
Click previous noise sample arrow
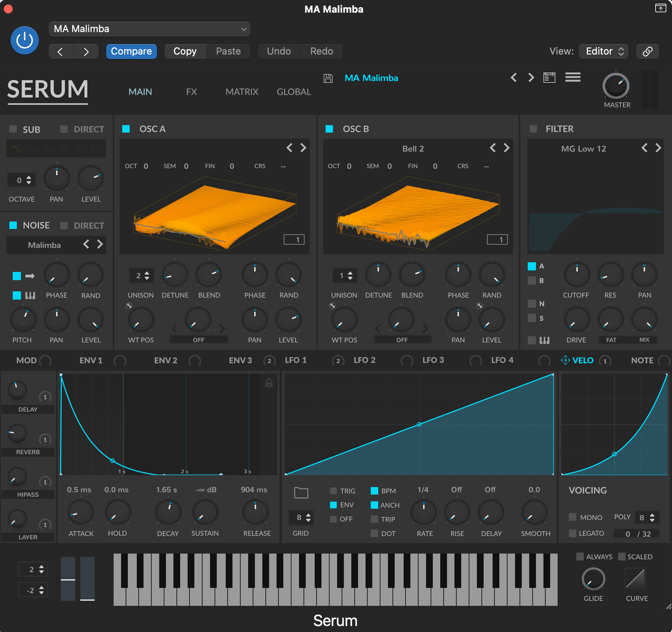(x=86, y=244)
